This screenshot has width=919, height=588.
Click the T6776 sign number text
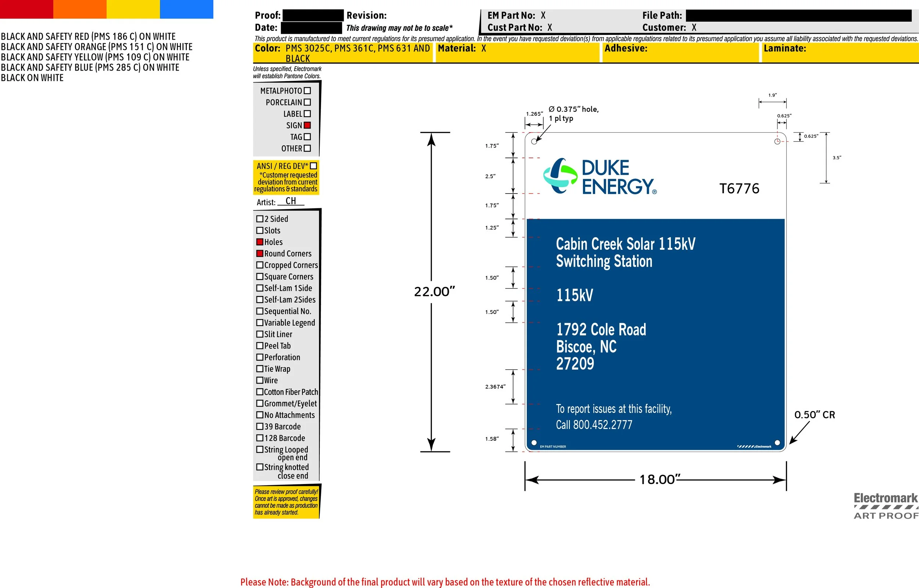pyautogui.click(x=739, y=189)
